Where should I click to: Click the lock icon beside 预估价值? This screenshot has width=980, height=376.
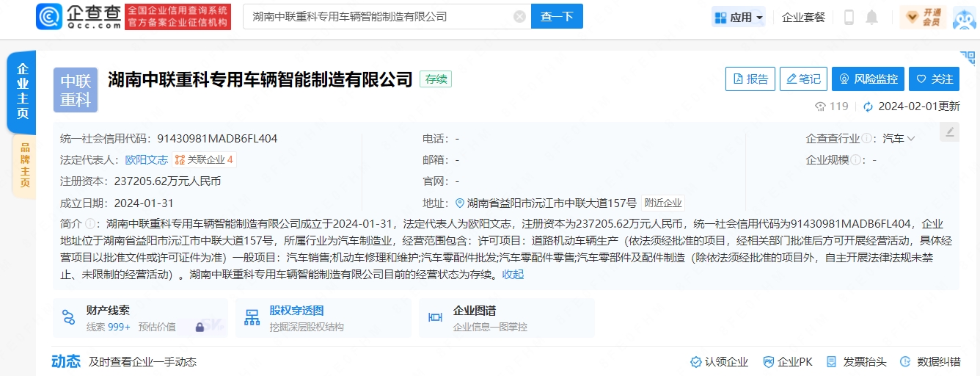coord(200,328)
